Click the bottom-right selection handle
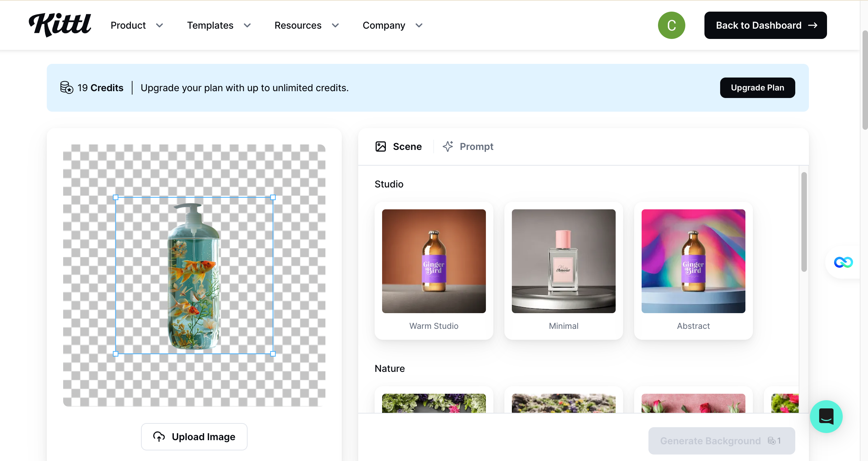The height and width of the screenshot is (461, 868). click(273, 354)
